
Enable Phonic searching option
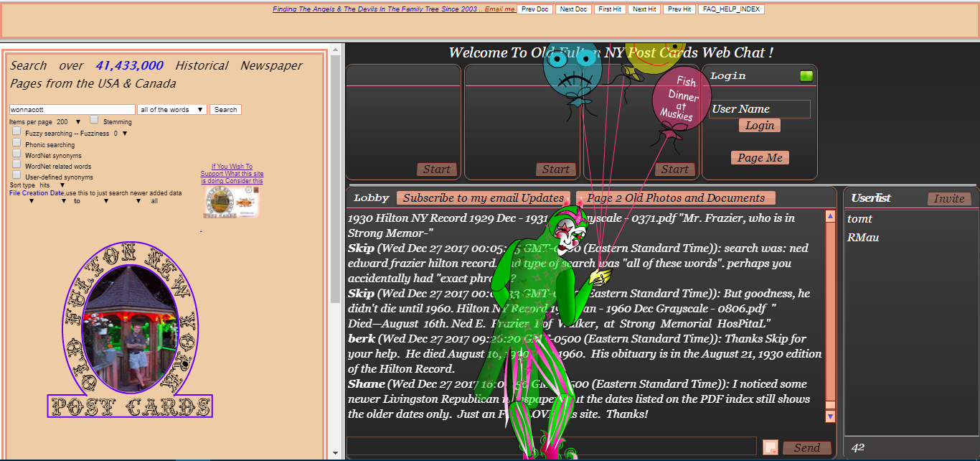tap(17, 143)
